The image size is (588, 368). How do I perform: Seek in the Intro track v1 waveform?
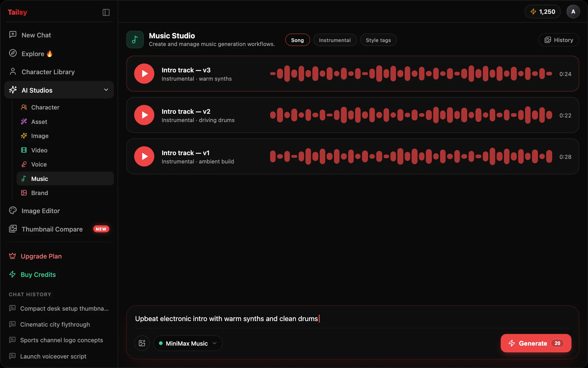coord(411,156)
